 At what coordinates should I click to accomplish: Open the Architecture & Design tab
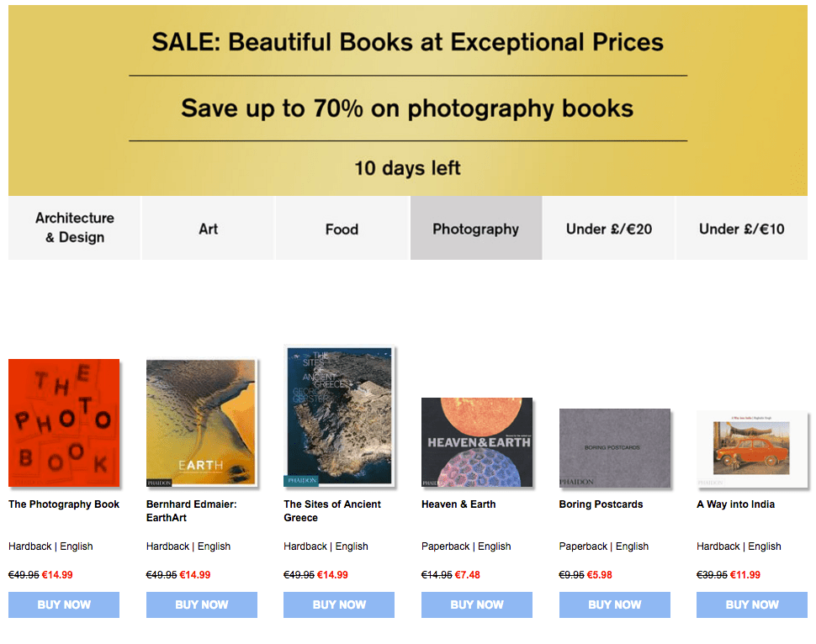coord(75,228)
